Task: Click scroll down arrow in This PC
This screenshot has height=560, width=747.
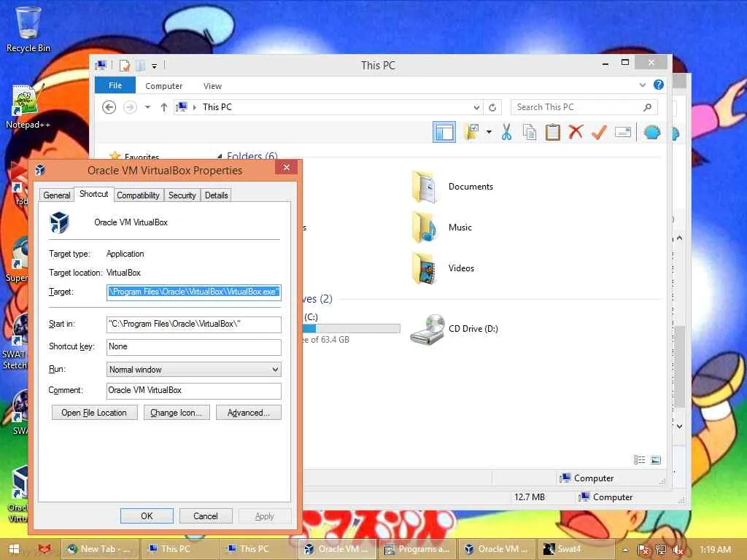Action: tap(680, 426)
